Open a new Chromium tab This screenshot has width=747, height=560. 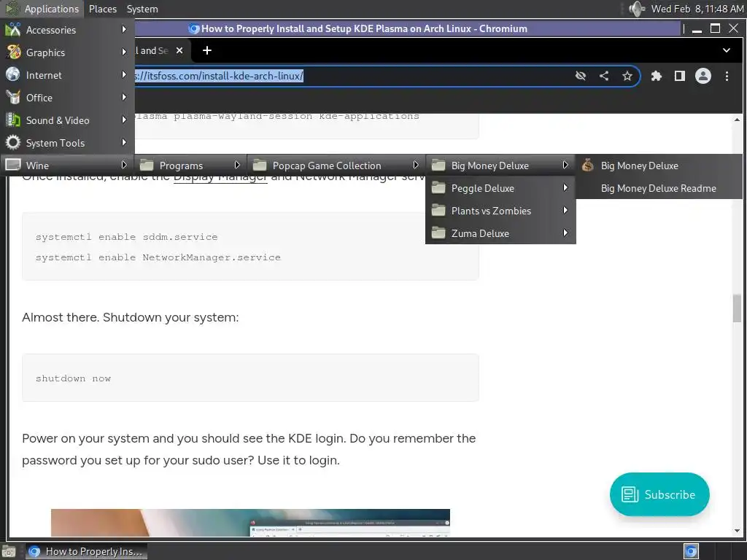pos(206,50)
